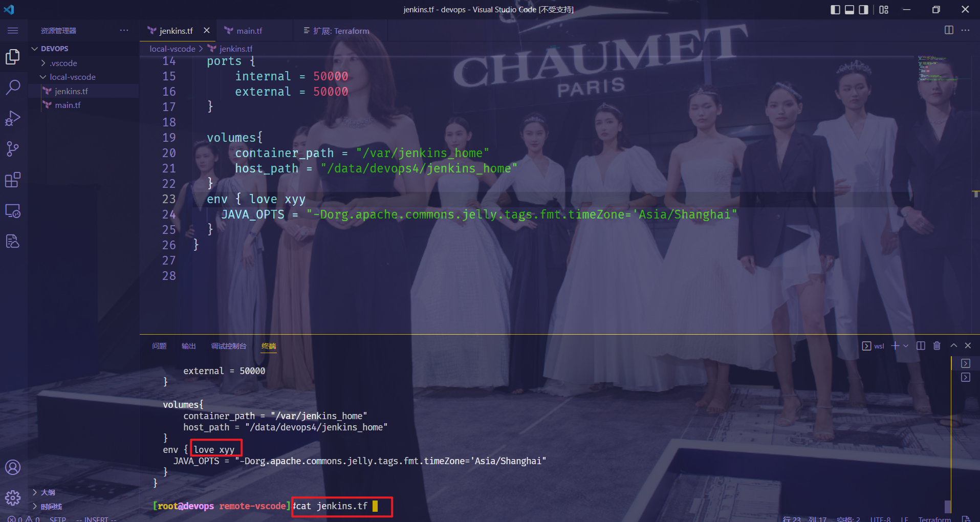The width and height of the screenshot is (980, 522).
Task: Open the Accounts menu icon
Action: (x=13, y=467)
